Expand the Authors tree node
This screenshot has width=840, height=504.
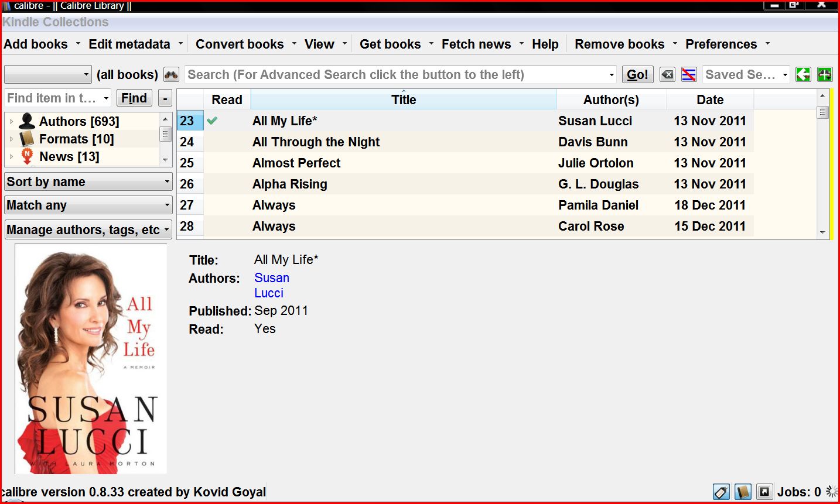11,121
